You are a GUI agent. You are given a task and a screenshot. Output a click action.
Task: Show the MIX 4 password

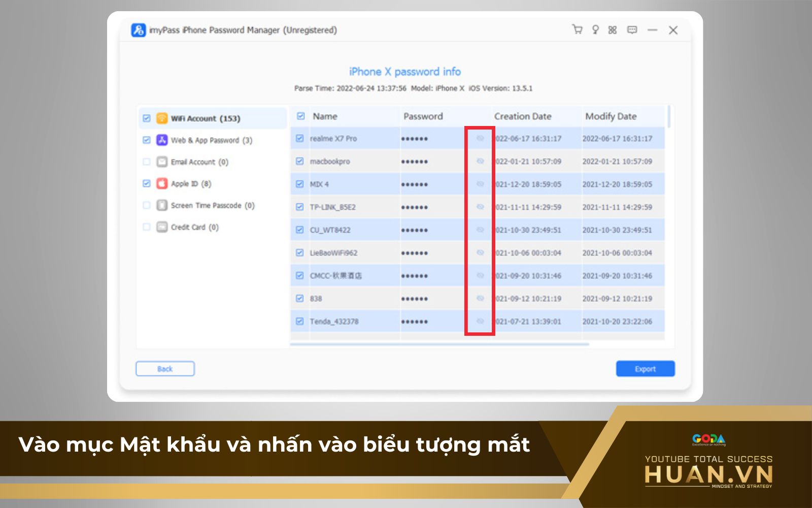click(x=480, y=184)
